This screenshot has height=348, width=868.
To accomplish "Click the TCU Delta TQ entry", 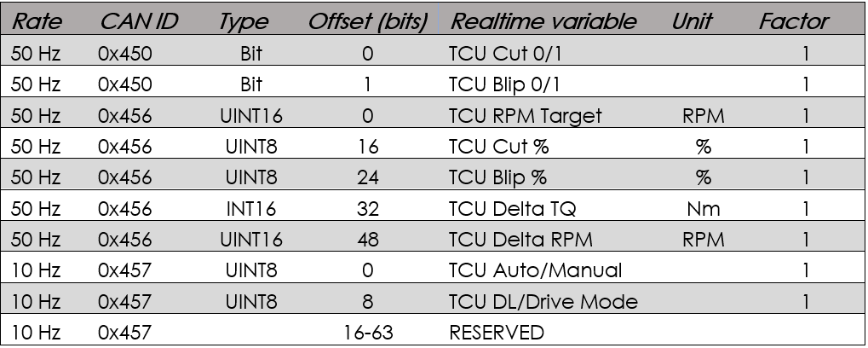I will [513, 209].
